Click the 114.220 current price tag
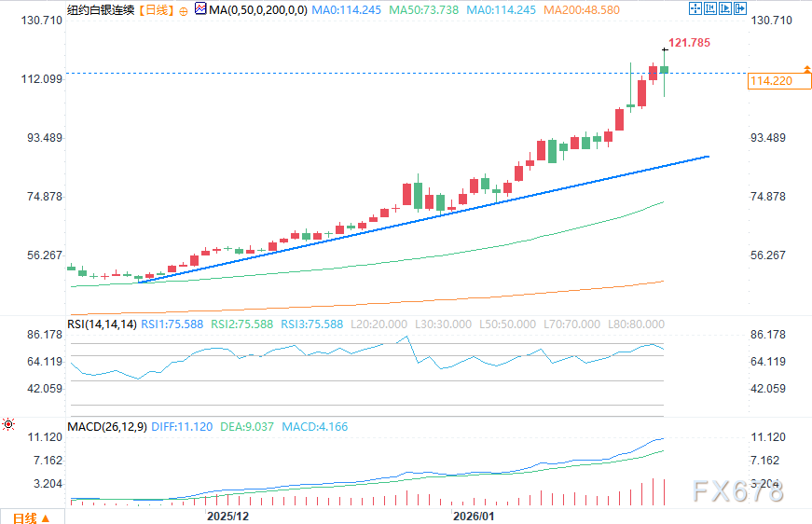The width and height of the screenshot is (812, 524). (770, 81)
